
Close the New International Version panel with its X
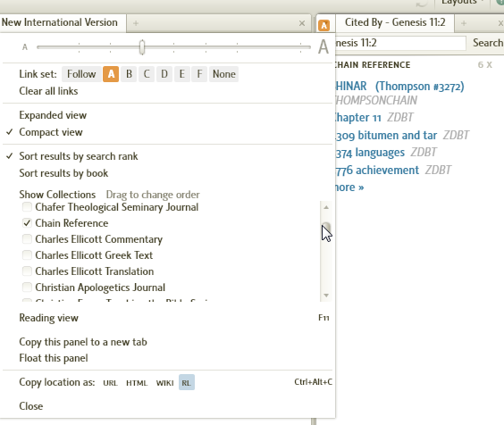[x=302, y=23]
